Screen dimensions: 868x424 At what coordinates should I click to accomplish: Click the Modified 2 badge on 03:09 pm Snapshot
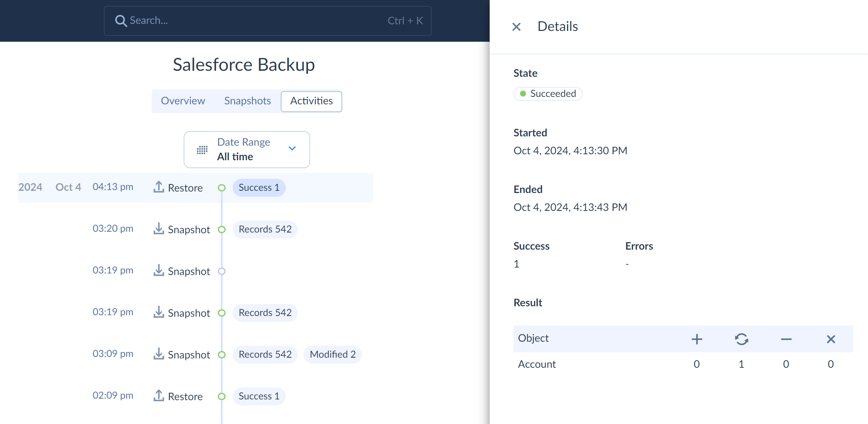coord(332,354)
